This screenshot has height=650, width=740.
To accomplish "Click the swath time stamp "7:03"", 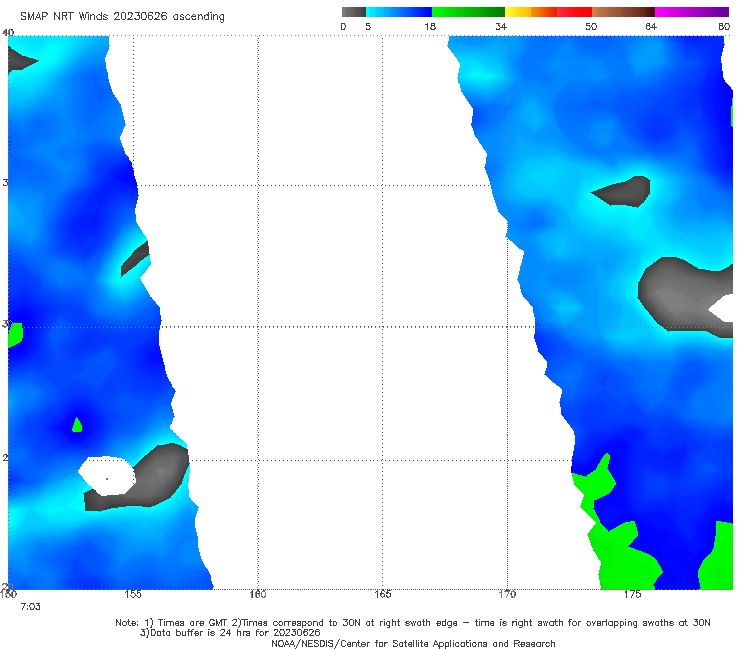I will click(x=30, y=607).
